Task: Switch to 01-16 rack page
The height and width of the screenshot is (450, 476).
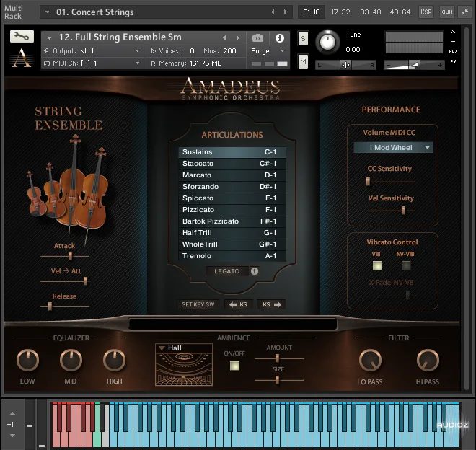Action: pos(311,12)
